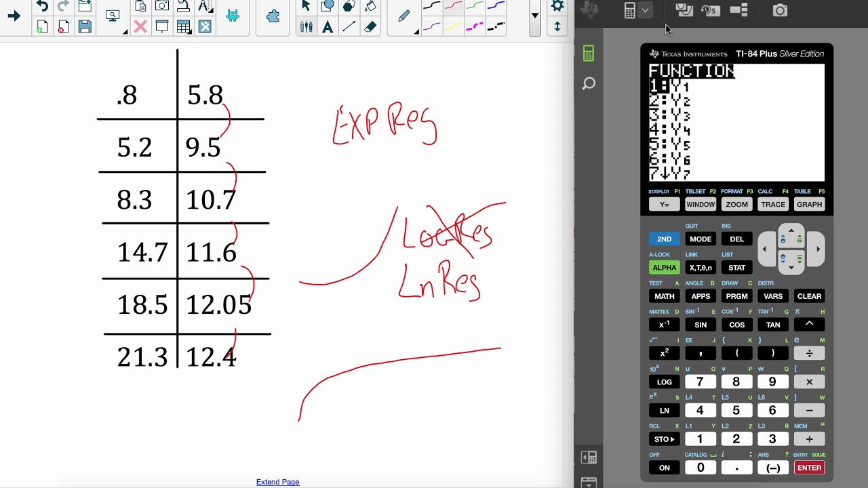This screenshot has height=488, width=868.
Task: Click calculator DEL key
Action: pos(736,239)
